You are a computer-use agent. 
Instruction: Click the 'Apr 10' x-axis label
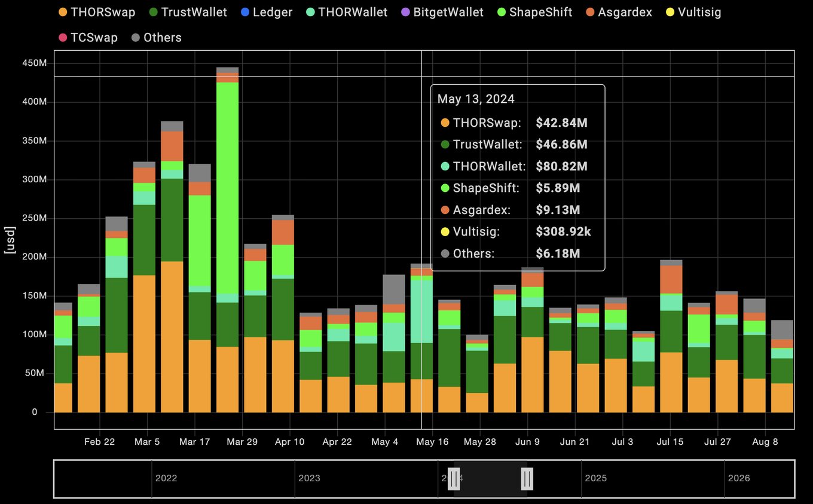(x=290, y=442)
